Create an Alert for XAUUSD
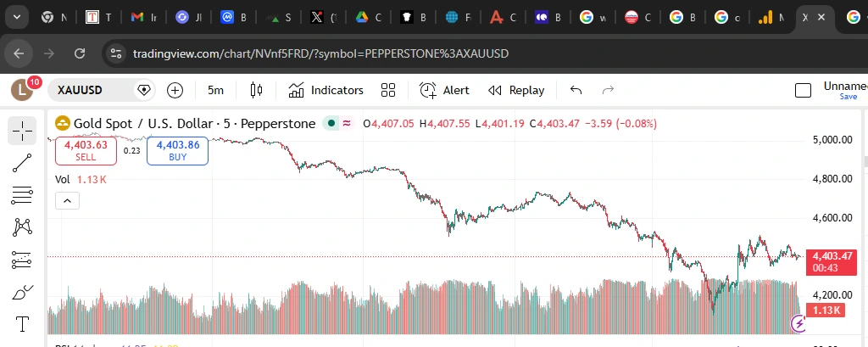868x347 pixels. (x=445, y=90)
